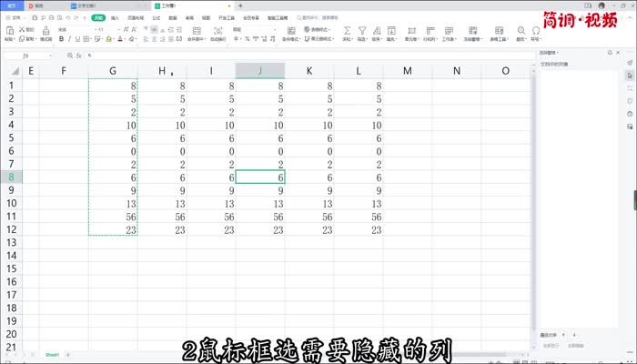Toggle underline formatting in the ribbon
Image resolution: width=637 pixels, height=364 pixels.
pos(76,40)
